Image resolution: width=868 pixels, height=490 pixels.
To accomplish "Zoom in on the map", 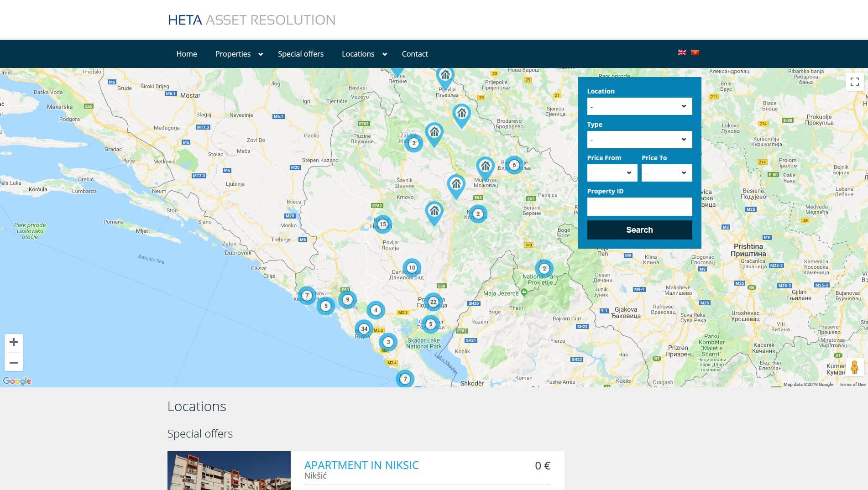I will pos(14,342).
